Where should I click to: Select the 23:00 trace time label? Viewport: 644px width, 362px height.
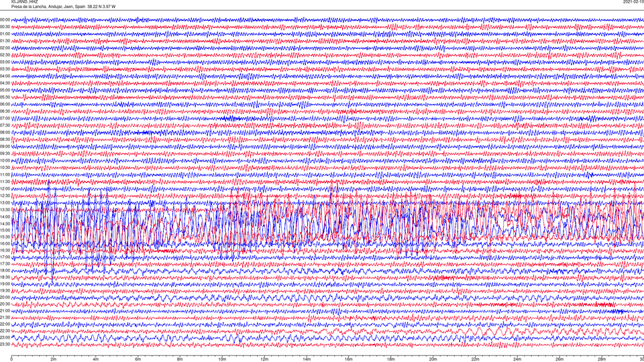point(5,338)
